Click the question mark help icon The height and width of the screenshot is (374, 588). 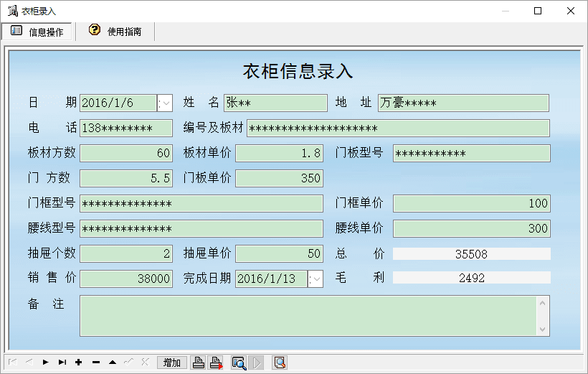click(95, 29)
